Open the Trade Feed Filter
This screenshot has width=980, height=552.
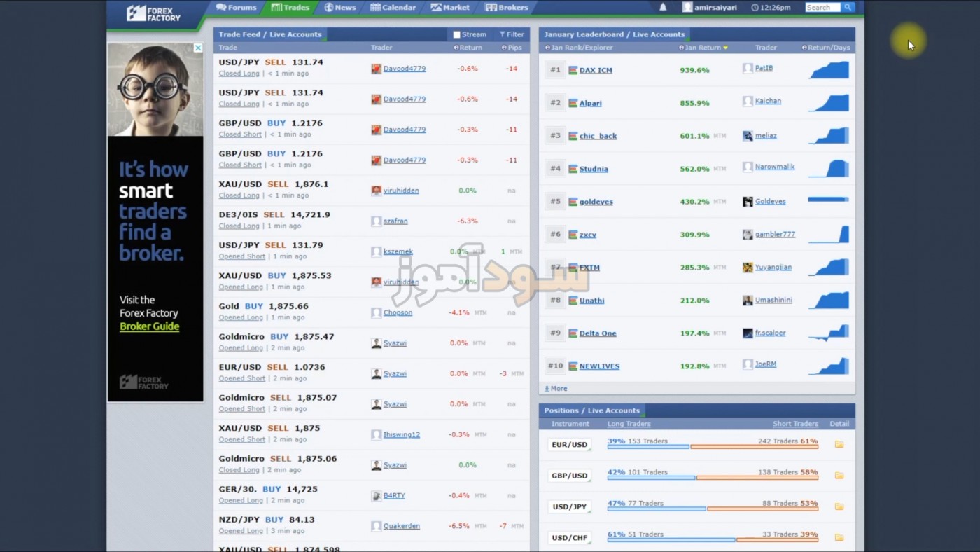pos(512,34)
